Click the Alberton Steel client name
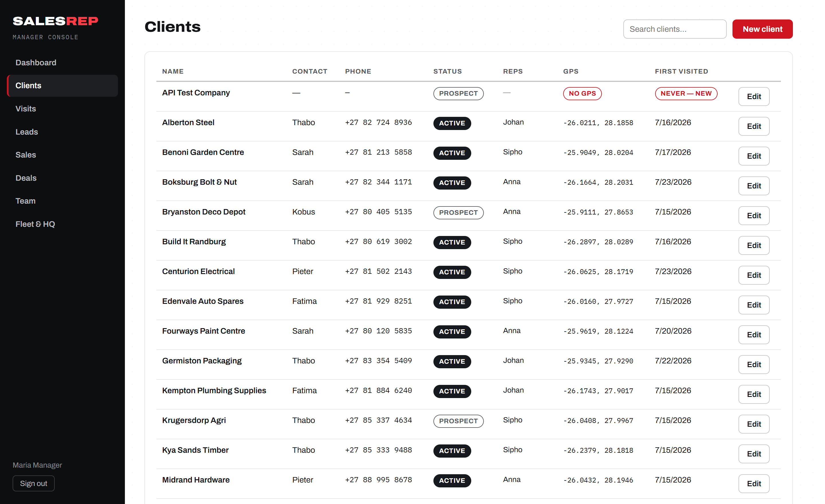 point(188,123)
